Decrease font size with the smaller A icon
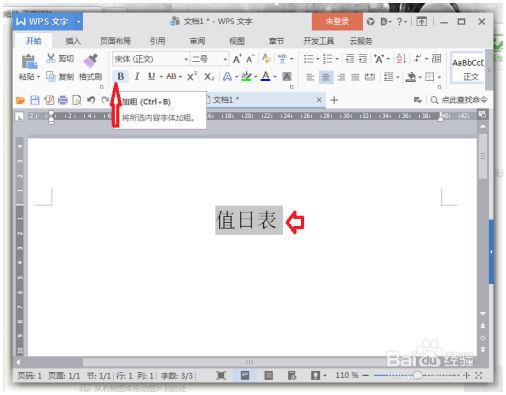The width and height of the screenshot is (506, 395). click(x=250, y=59)
